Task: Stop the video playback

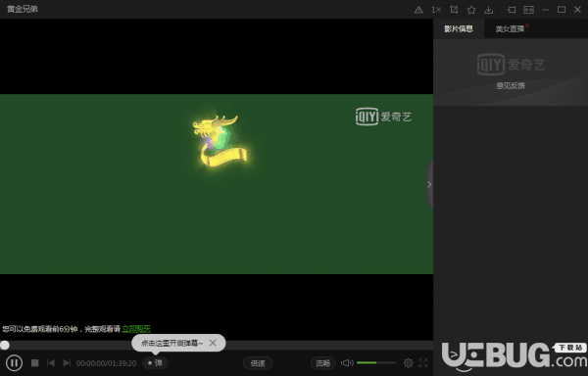Action: click(x=35, y=362)
